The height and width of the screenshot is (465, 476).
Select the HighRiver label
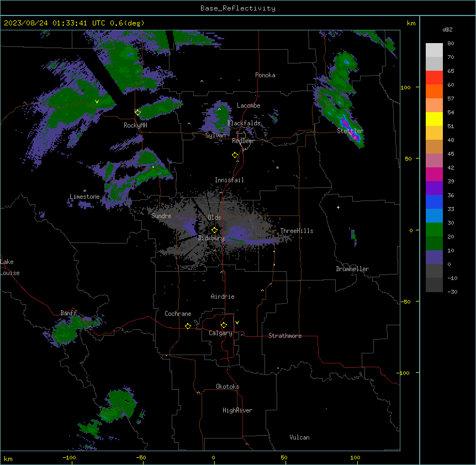point(237,410)
